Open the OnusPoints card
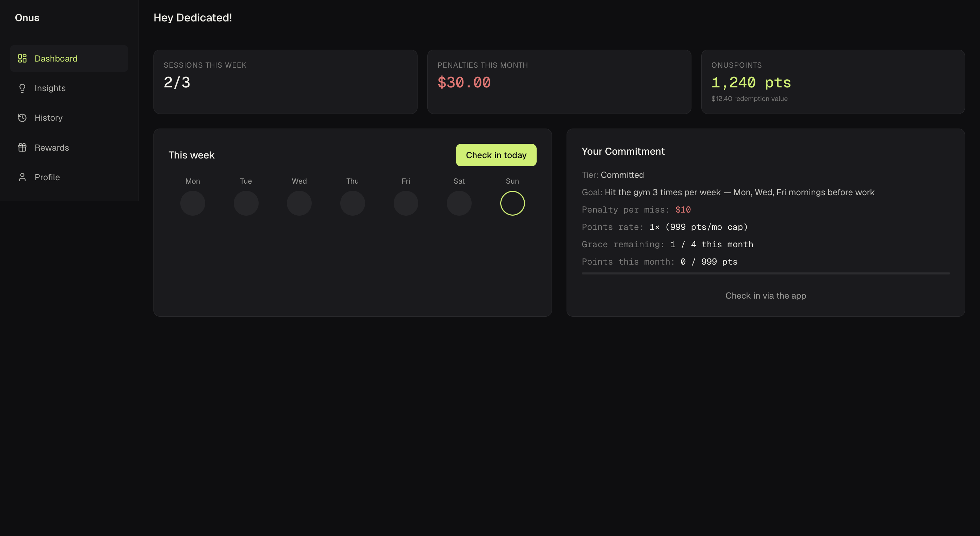This screenshot has width=980, height=536. coord(832,82)
